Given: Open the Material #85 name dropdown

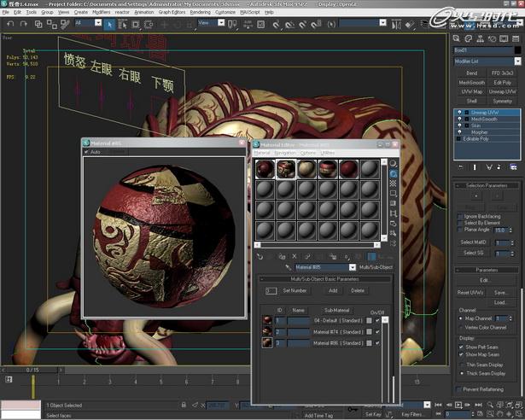Looking at the screenshot, I should 352,267.
